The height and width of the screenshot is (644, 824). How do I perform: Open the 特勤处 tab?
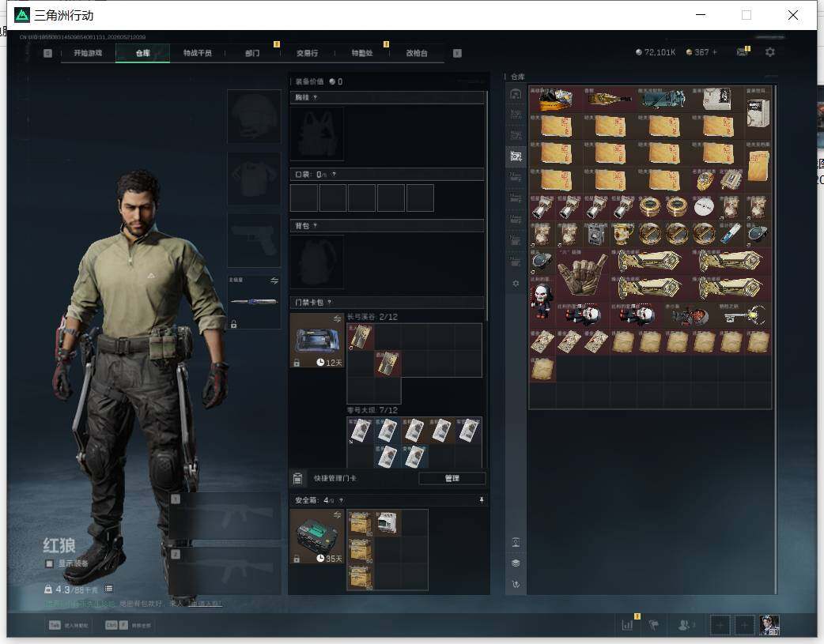pos(361,53)
